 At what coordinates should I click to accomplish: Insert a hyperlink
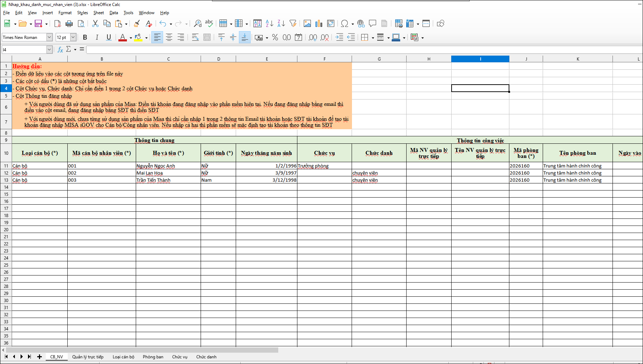pos(361,24)
